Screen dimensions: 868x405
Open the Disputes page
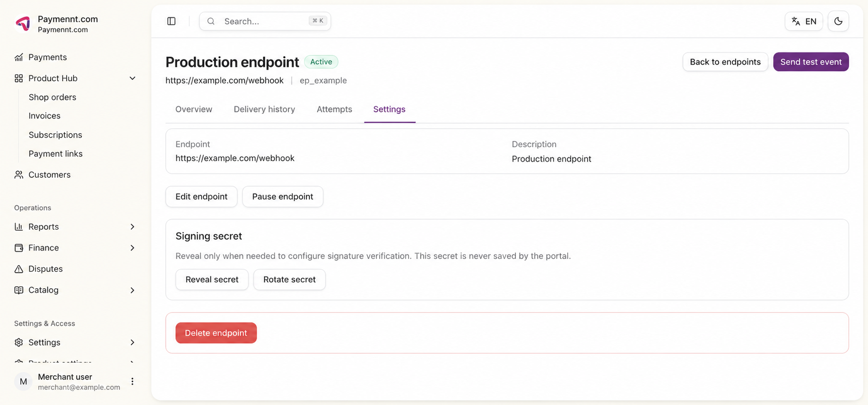(45, 269)
